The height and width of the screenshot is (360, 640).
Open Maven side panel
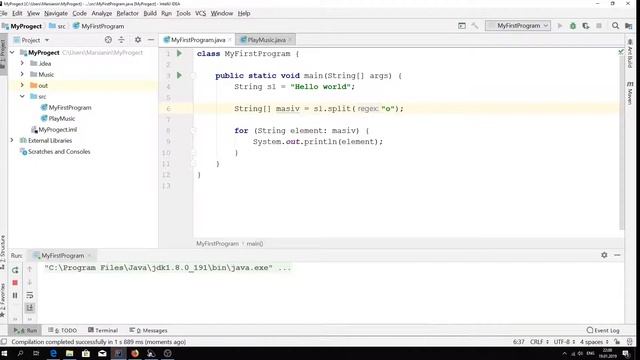[630, 93]
